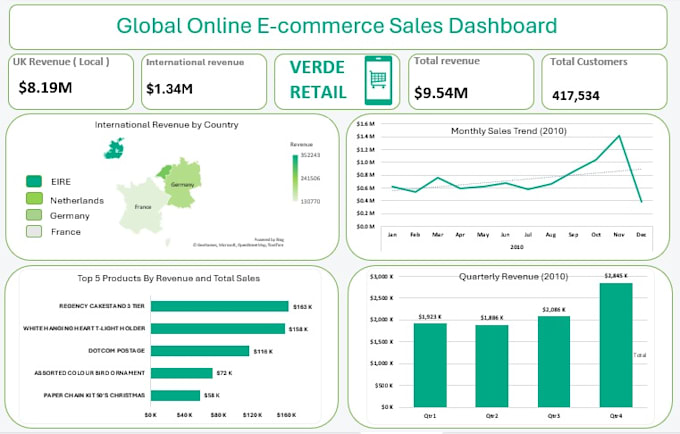680x434 pixels.
Task: Click the France region on the map
Action: pyautogui.click(x=143, y=206)
